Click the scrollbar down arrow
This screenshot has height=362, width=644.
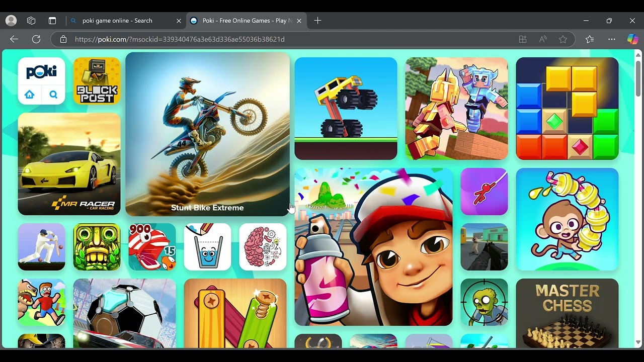tap(639, 343)
